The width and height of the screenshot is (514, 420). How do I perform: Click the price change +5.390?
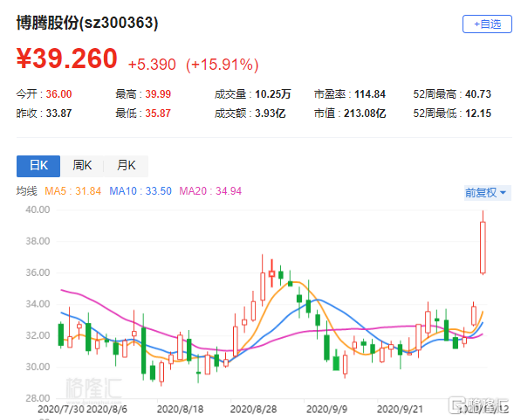click(152, 65)
